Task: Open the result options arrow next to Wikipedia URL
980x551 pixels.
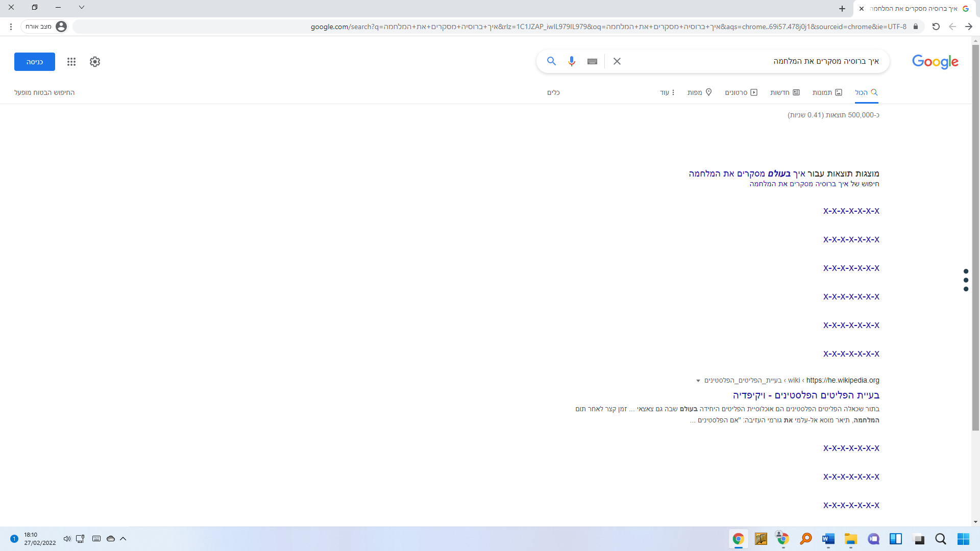Action: (698, 381)
